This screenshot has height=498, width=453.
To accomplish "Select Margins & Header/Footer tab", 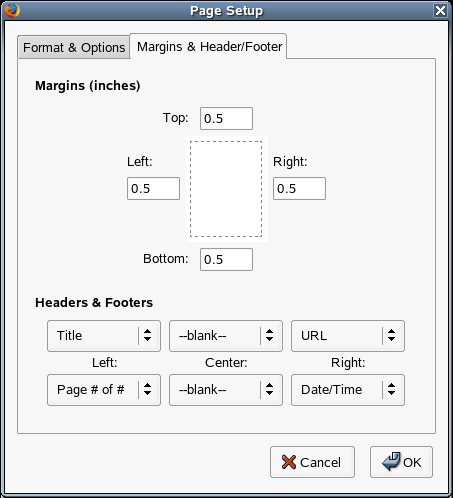I will [x=208, y=46].
